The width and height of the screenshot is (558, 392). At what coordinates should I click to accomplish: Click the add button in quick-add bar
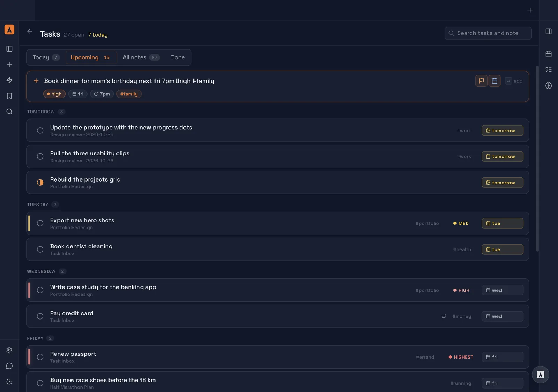click(x=514, y=81)
